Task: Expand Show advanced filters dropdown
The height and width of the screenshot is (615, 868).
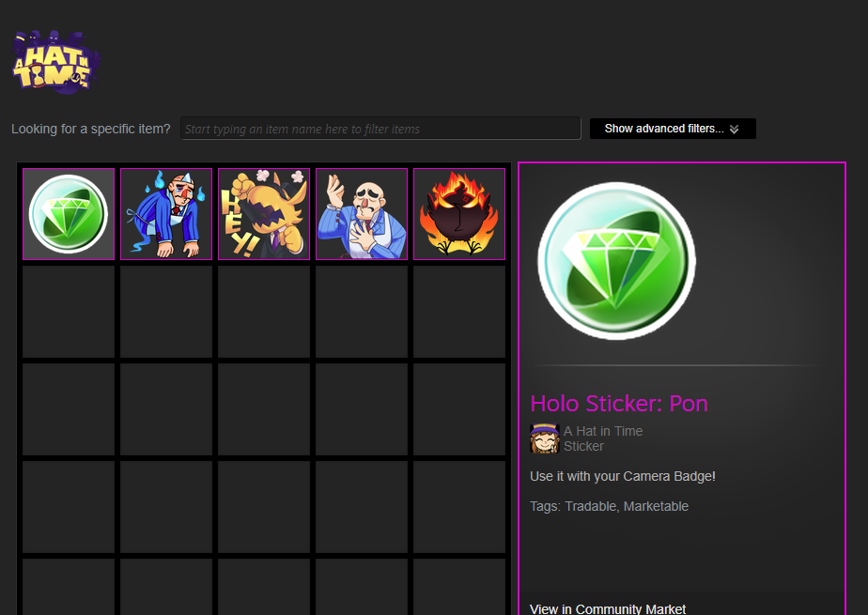Action: click(x=673, y=129)
